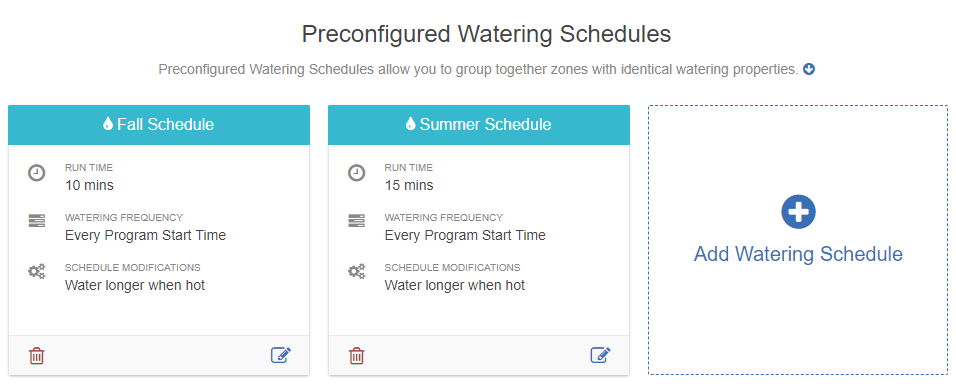The width and height of the screenshot is (956, 384).
Task: Edit the Fall Schedule with pencil icon
Action: click(x=281, y=355)
